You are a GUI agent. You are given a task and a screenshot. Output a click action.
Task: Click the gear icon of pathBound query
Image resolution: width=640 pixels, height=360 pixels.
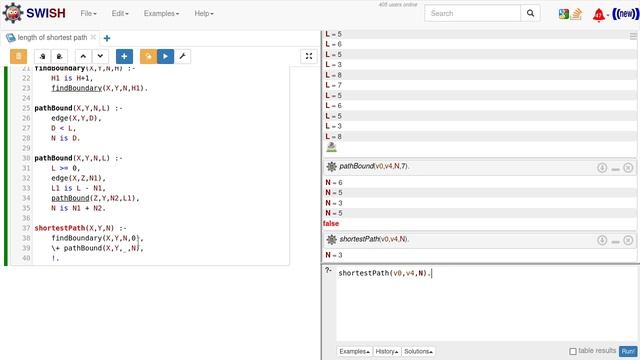click(331, 166)
